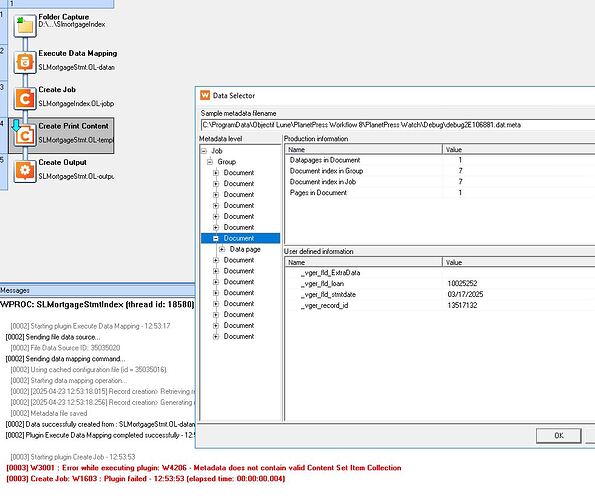This screenshot has width=595, height=500.
Task: Click the Data Selector window icon
Action: coord(205,95)
